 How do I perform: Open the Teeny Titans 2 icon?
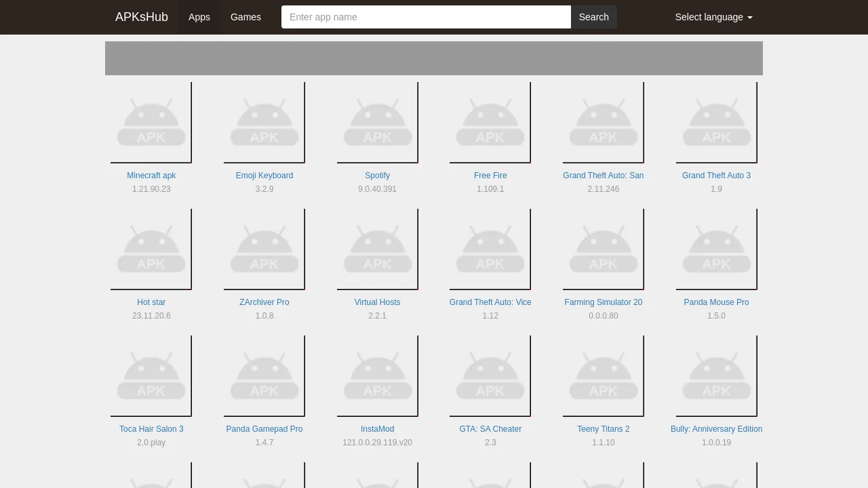coord(604,376)
